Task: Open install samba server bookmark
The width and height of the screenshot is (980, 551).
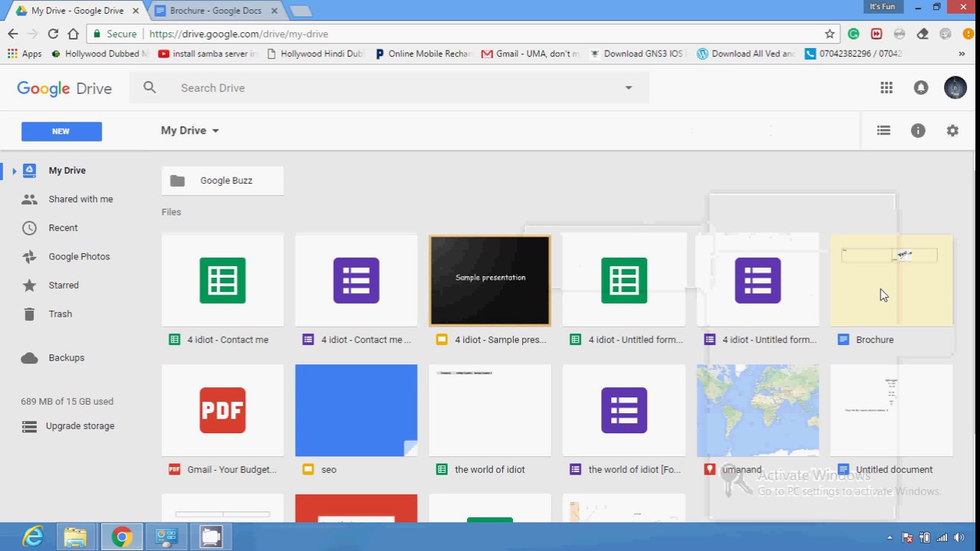Action: click(x=208, y=54)
